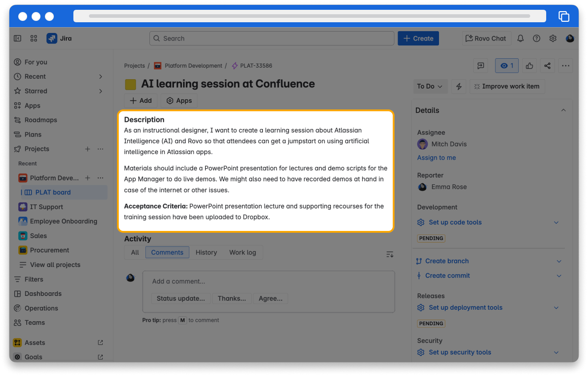Image resolution: width=588 pixels, height=376 pixels.
Task: Click Assign to me link
Action: 436,158
